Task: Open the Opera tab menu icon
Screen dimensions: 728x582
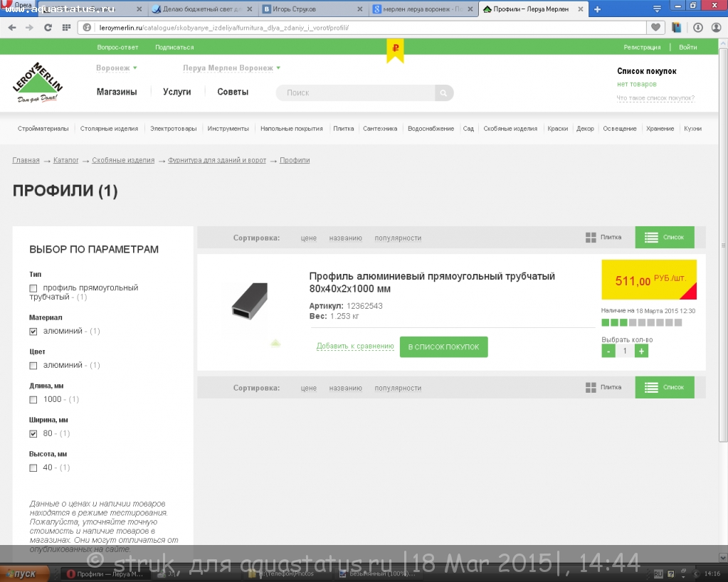Action: pyautogui.click(x=657, y=9)
